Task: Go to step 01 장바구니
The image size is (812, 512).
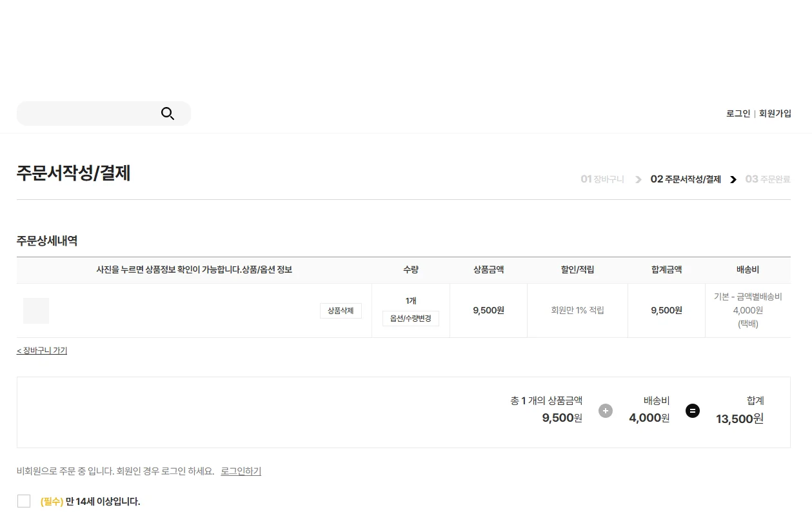Action: tap(602, 179)
